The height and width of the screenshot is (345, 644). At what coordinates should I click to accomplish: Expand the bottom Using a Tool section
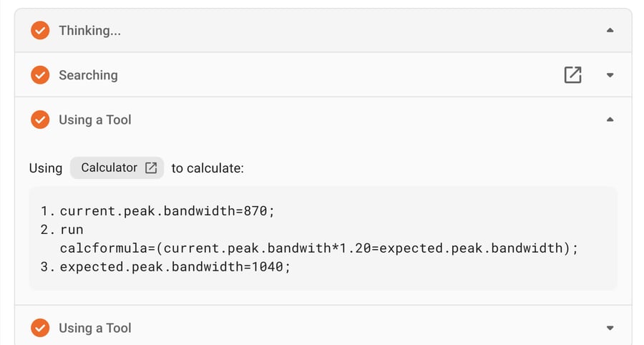tap(610, 328)
